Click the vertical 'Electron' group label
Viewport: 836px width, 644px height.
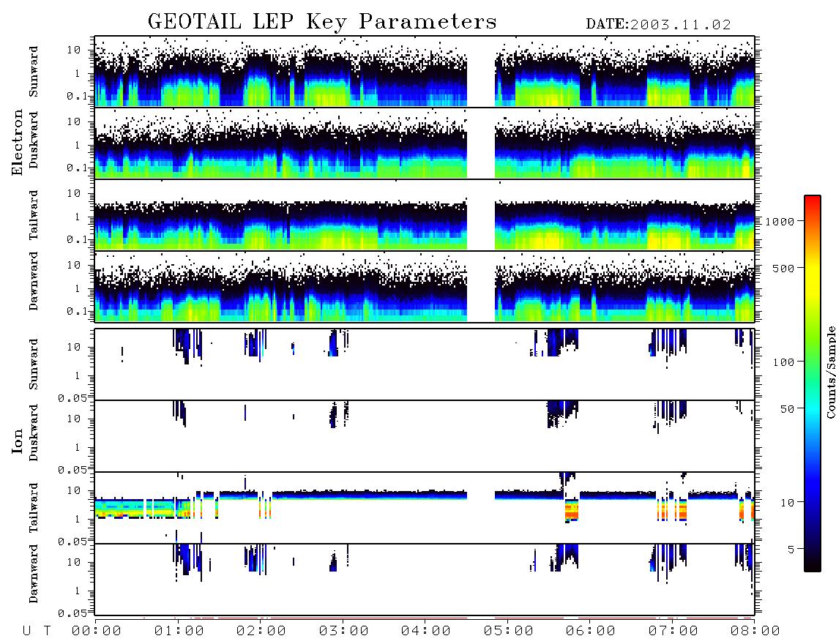pyautogui.click(x=18, y=143)
